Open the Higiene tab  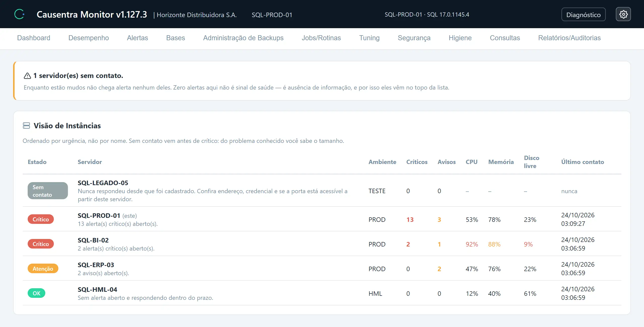click(x=460, y=38)
